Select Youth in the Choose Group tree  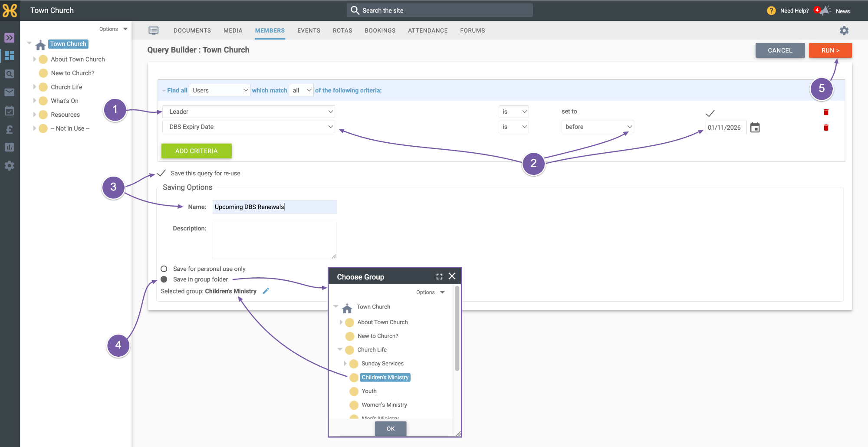click(369, 391)
